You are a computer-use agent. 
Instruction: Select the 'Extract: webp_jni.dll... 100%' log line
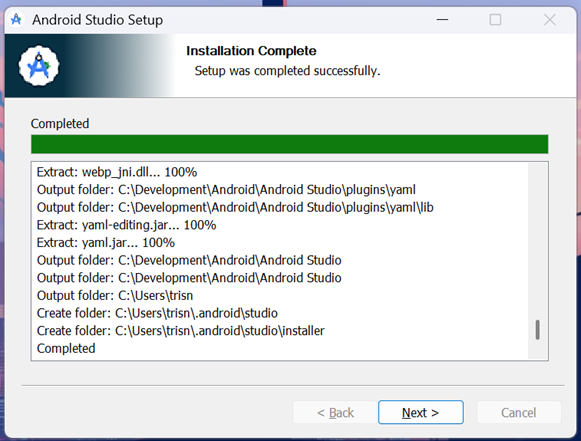(117, 172)
